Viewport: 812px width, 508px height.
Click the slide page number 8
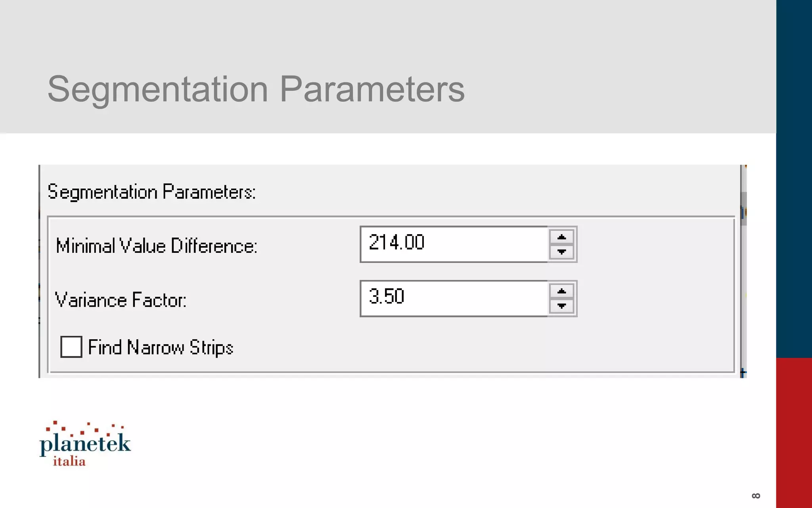[756, 496]
